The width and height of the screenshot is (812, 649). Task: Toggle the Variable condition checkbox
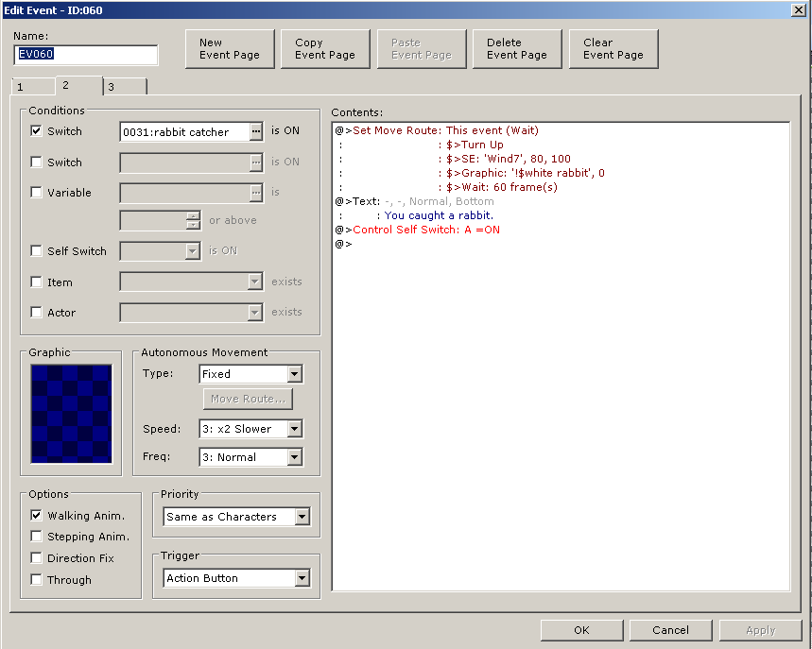coord(37,193)
